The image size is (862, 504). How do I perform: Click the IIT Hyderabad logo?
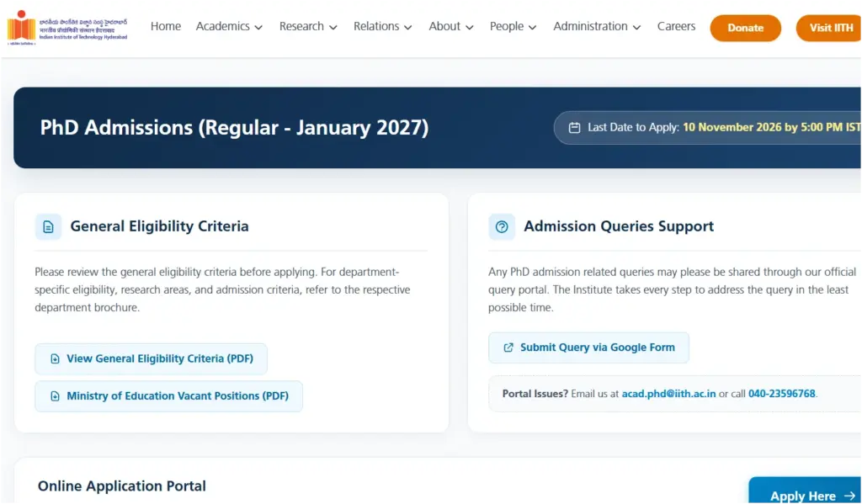[x=67, y=27]
